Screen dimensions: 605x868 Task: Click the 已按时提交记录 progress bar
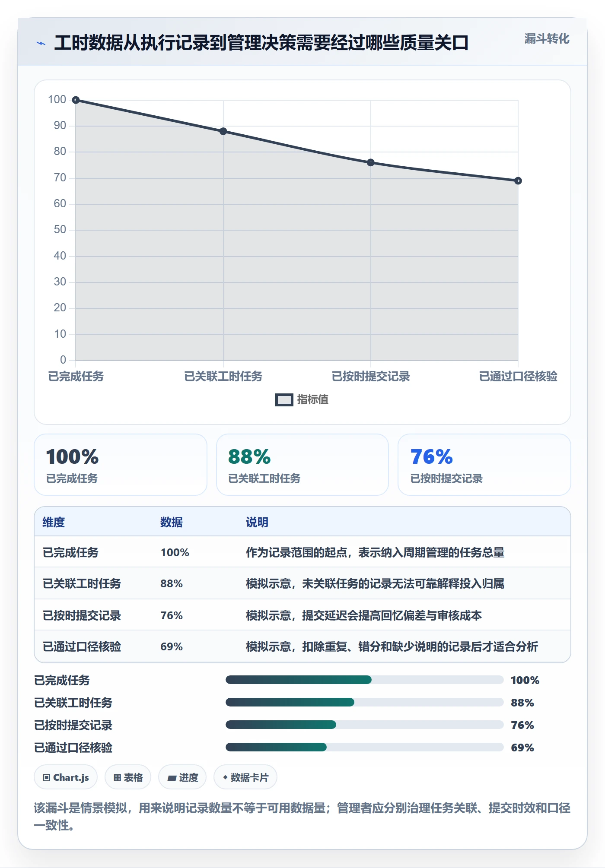point(364,725)
